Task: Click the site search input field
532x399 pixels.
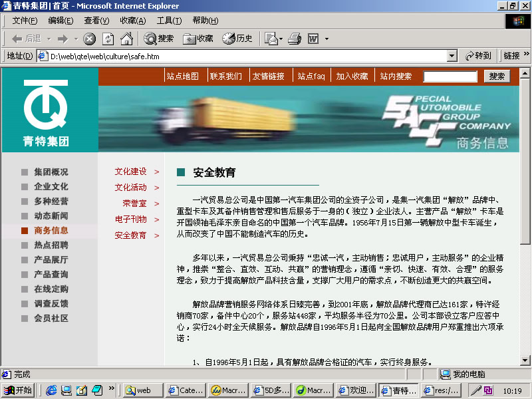Action: pos(450,76)
